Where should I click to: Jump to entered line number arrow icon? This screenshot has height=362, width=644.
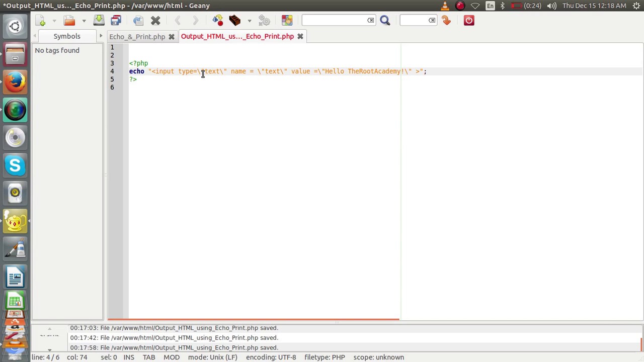coord(446,20)
